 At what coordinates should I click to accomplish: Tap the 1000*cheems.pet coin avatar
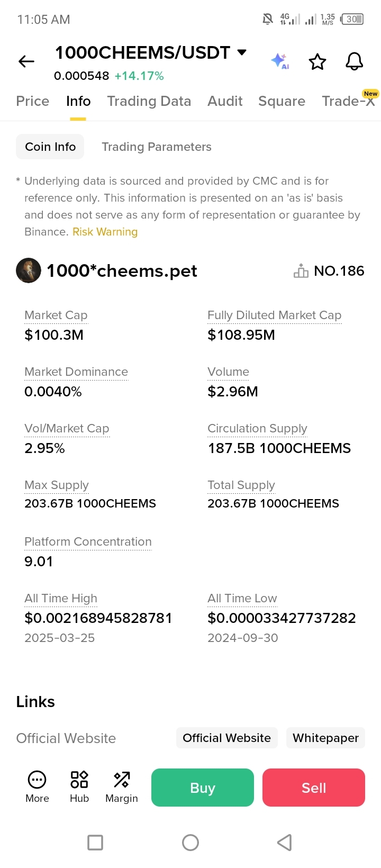coord(29,270)
